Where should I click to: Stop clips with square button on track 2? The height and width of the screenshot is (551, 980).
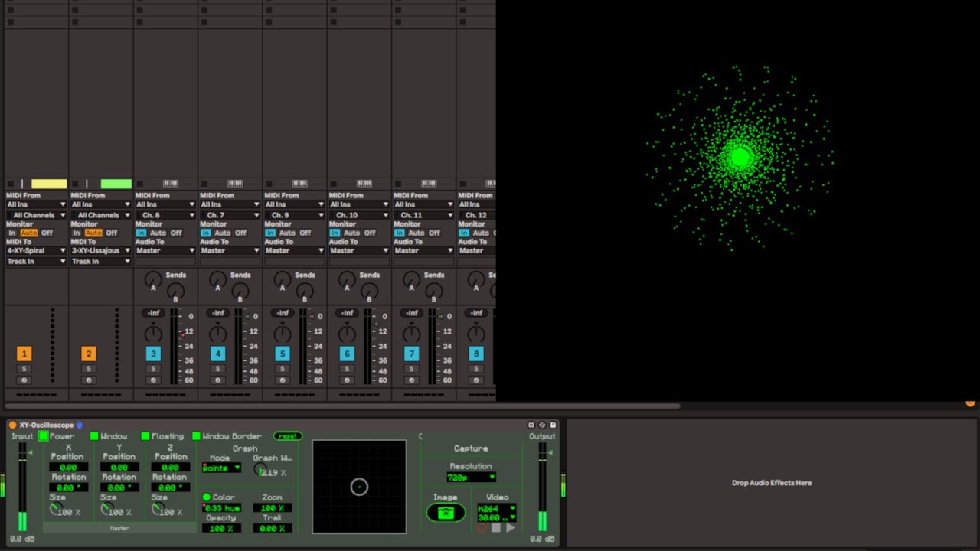pos(75,184)
